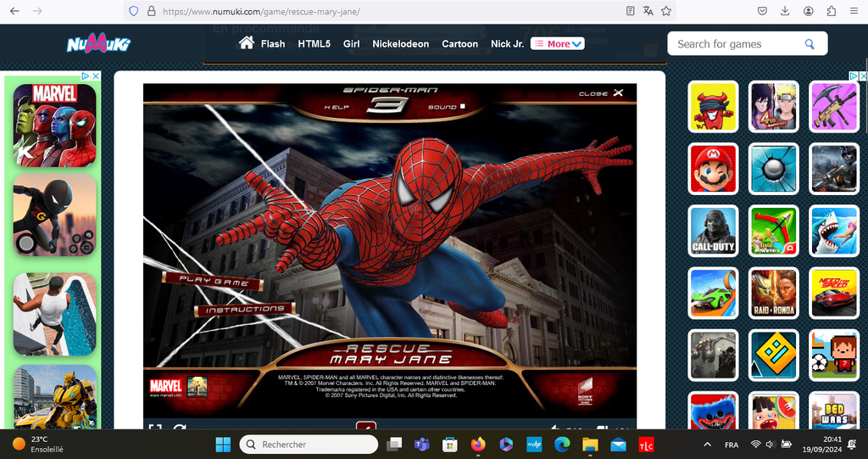Show hidden icons in the system tray
Screen dimensions: 868x459
coord(708,445)
